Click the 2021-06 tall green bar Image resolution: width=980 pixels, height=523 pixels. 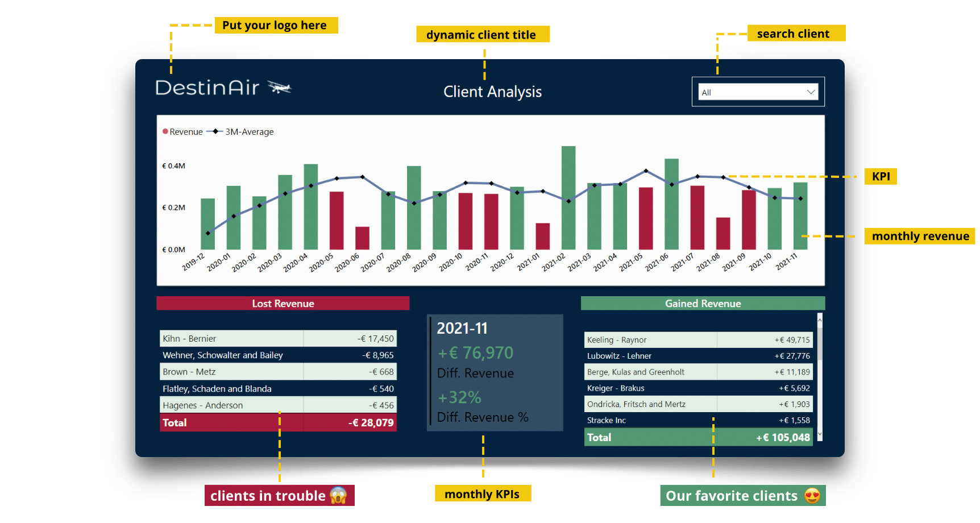point(671,204)
